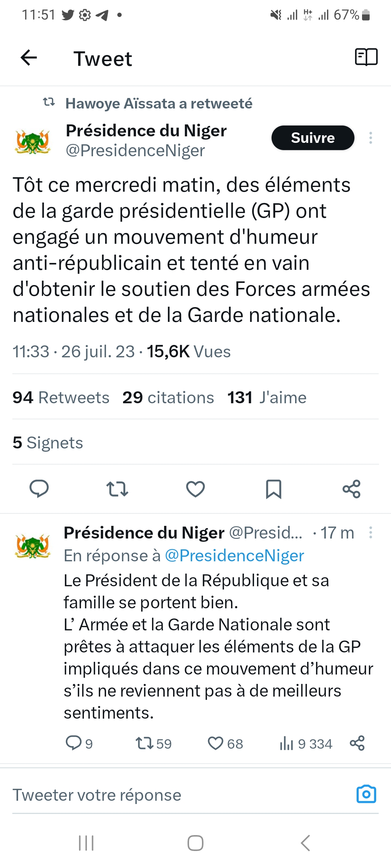The height and width of the screenshot is (868, 391).
Task: View who retweeted via the 94 Retweets count
Action: [61, 397]
